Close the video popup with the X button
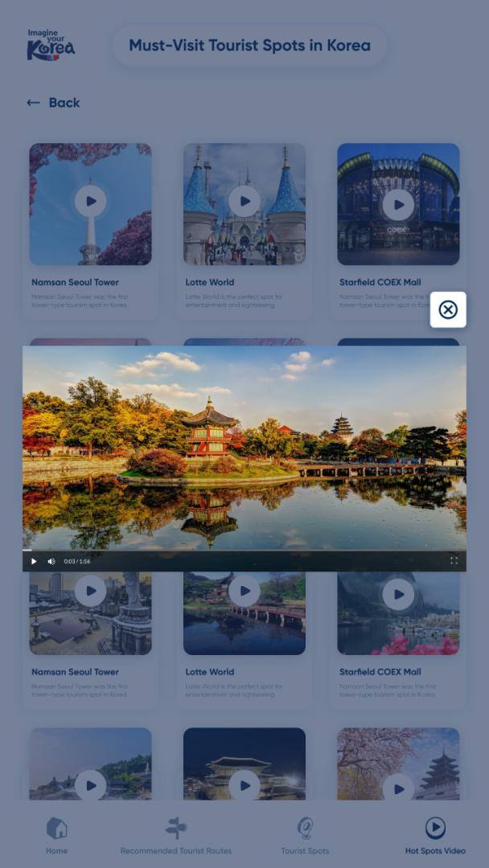489x868 pixels. [x=448, y=310]
